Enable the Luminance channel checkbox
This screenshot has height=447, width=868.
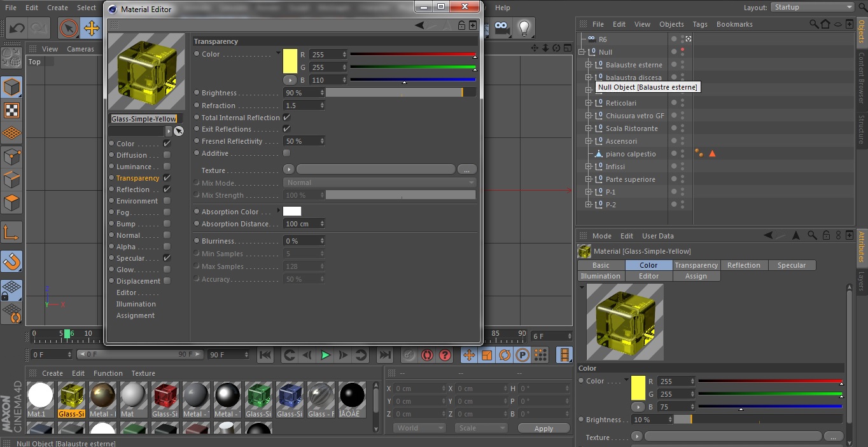click(x=167, y=167)
